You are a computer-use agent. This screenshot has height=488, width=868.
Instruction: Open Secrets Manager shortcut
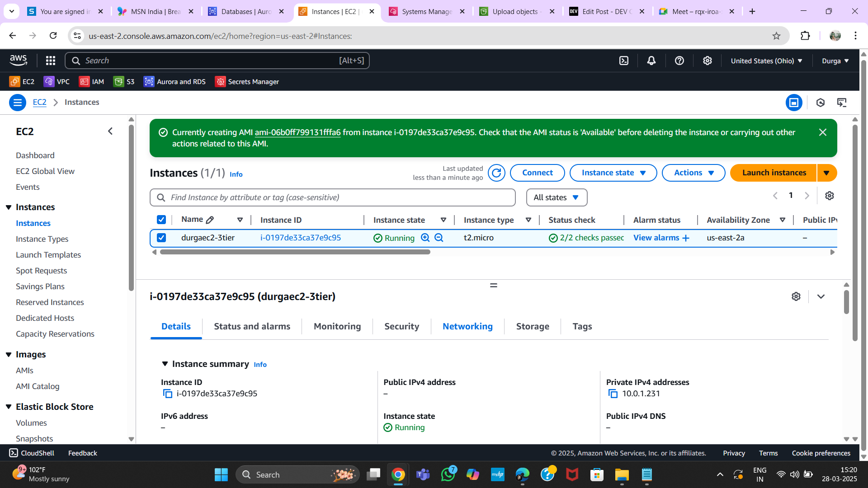tap(247, 82)
